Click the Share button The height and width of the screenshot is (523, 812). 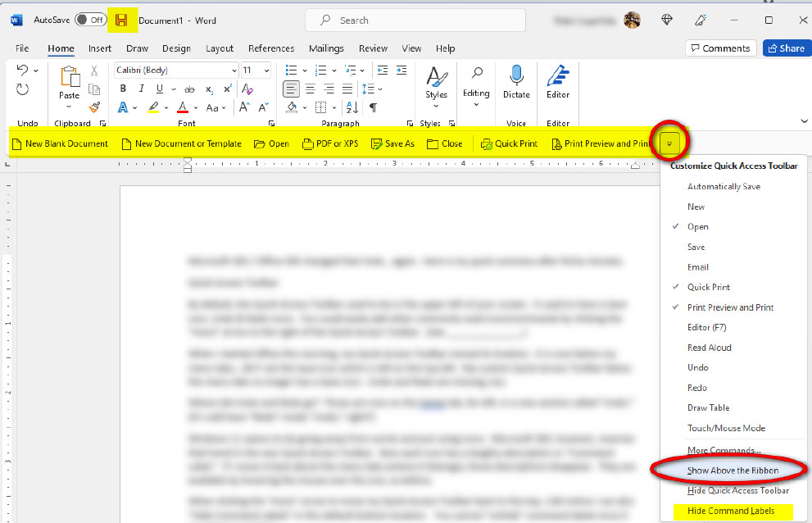tap(786, 48)
